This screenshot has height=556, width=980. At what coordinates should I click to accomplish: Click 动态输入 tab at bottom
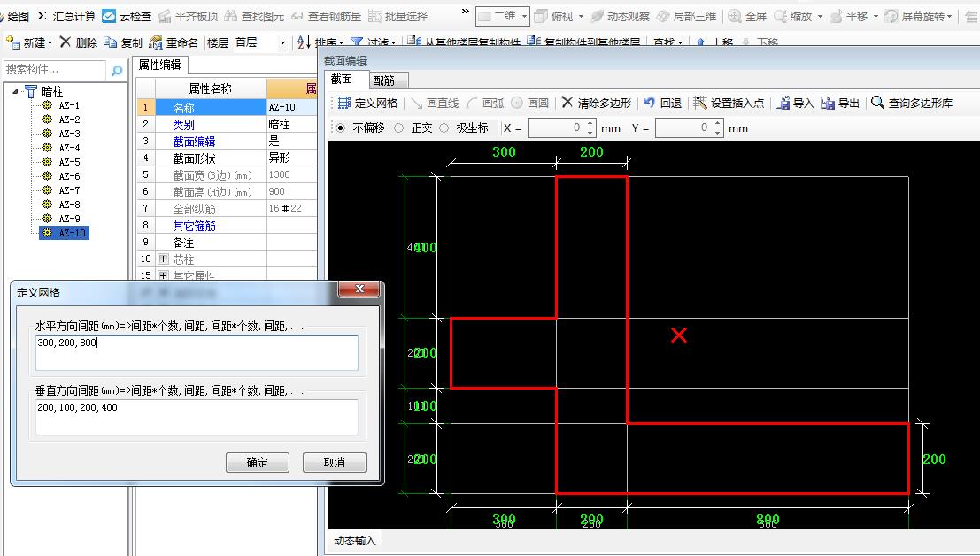point(355,541)
